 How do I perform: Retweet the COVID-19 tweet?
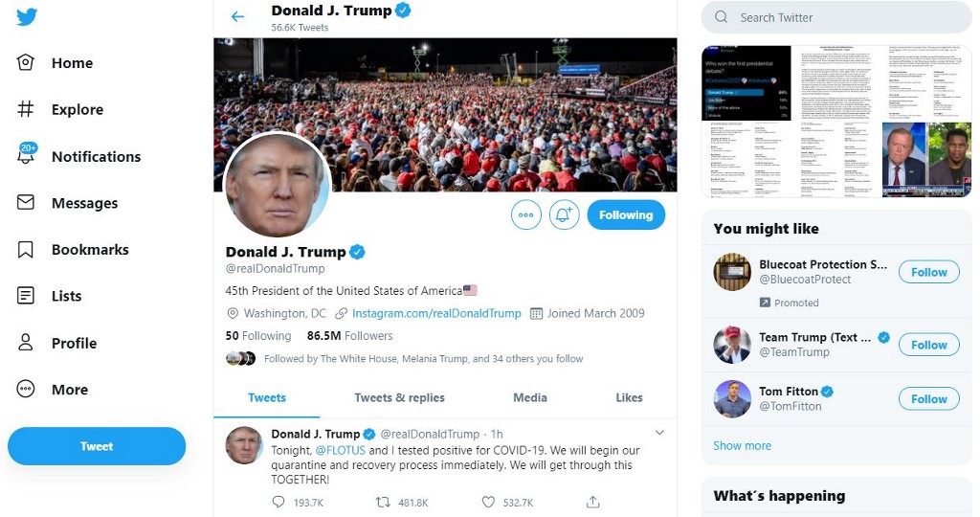pyautogui.click(x=383, y=502)
